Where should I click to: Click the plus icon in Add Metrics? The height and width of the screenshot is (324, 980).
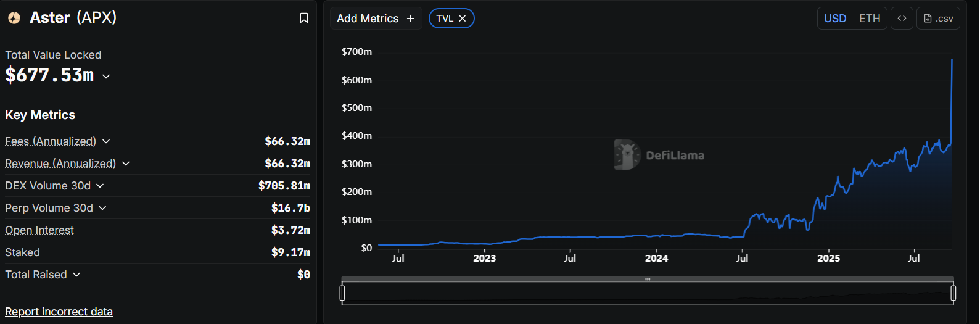click(x=411, y=19)
